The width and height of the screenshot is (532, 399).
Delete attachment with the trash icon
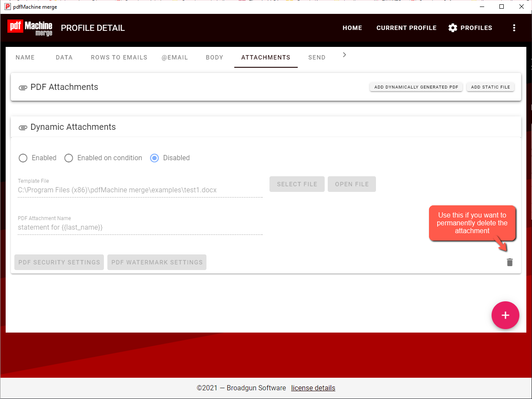pyautogui.click(x=510, y=262)
